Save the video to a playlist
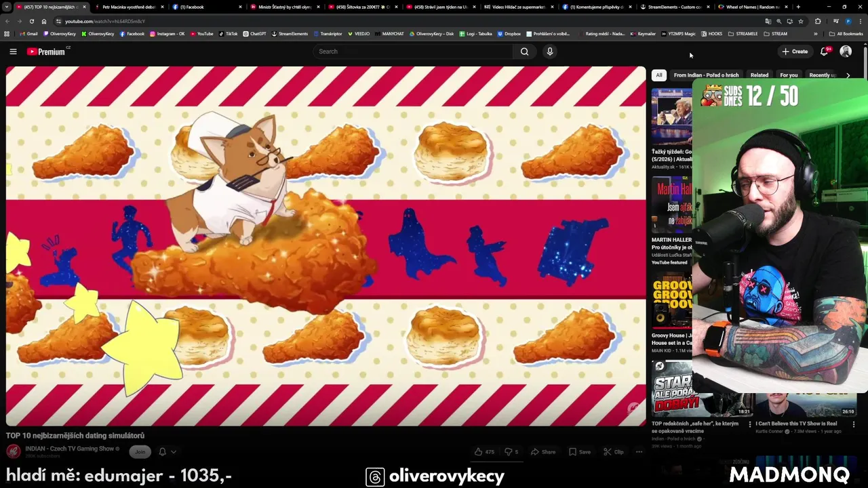Screen dimensions: 868x488 coord(580,452)
